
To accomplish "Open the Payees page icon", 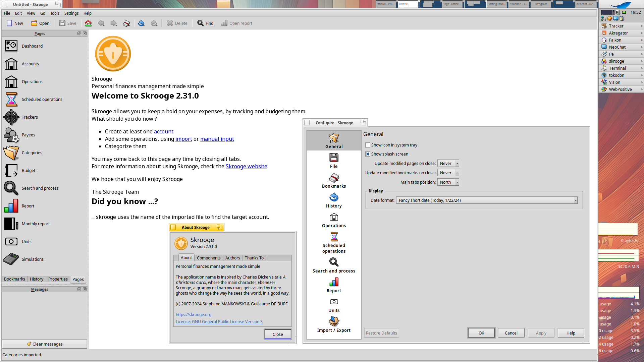I will click(x=11, y=135).
